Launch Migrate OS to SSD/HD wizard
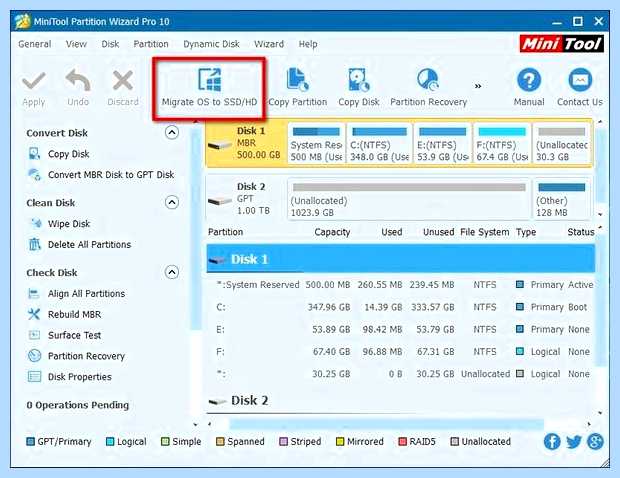This screenshot has height=478, width=620. (209, 88)
